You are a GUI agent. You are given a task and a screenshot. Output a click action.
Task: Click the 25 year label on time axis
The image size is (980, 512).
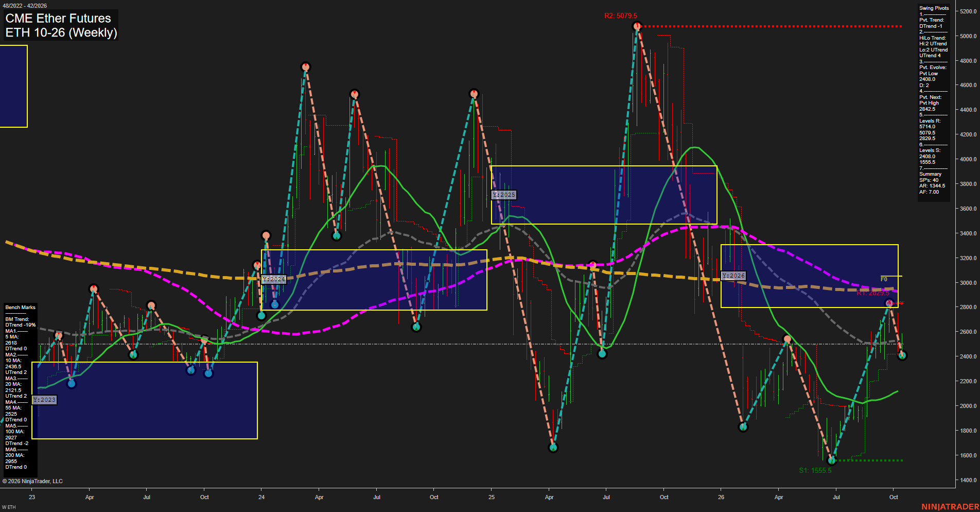(x=492, y=497)
